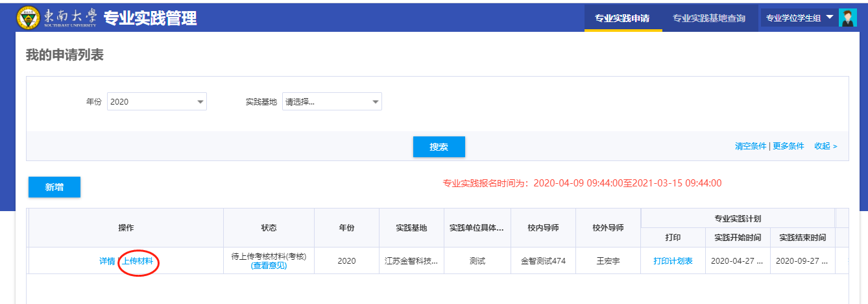Screen dimensions: 868x304
Task: Click the 上传材料 link
Action: [x=138, y=261]
